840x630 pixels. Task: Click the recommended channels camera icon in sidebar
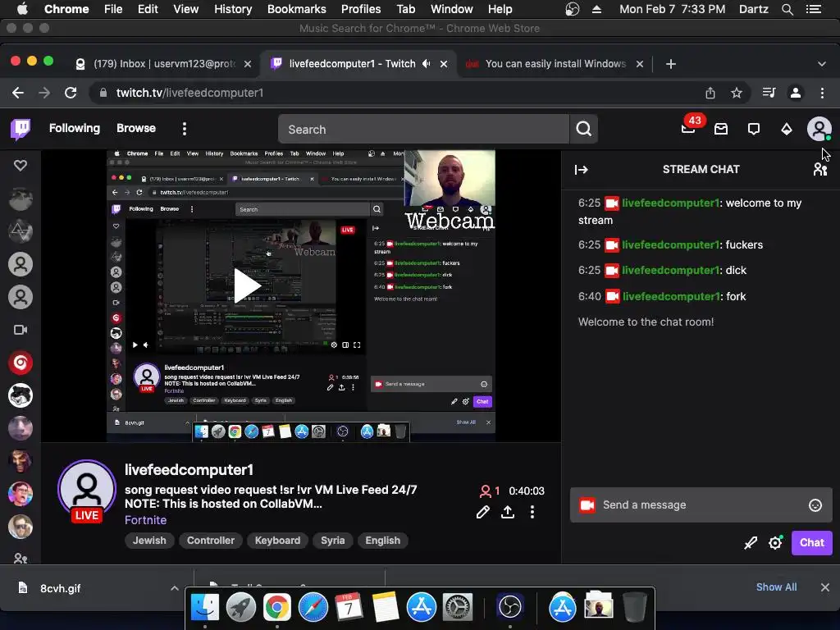pyautogui.click(x=21, y=330)
